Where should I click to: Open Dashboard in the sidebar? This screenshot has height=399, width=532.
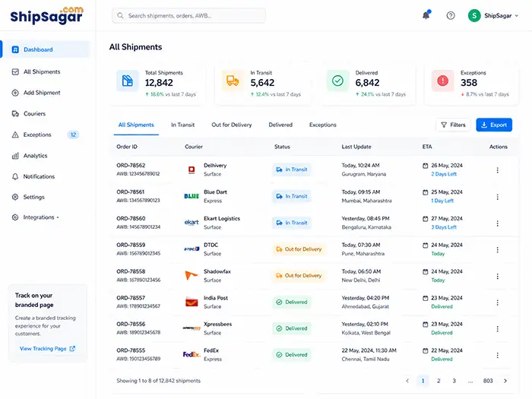coord(46,49)
